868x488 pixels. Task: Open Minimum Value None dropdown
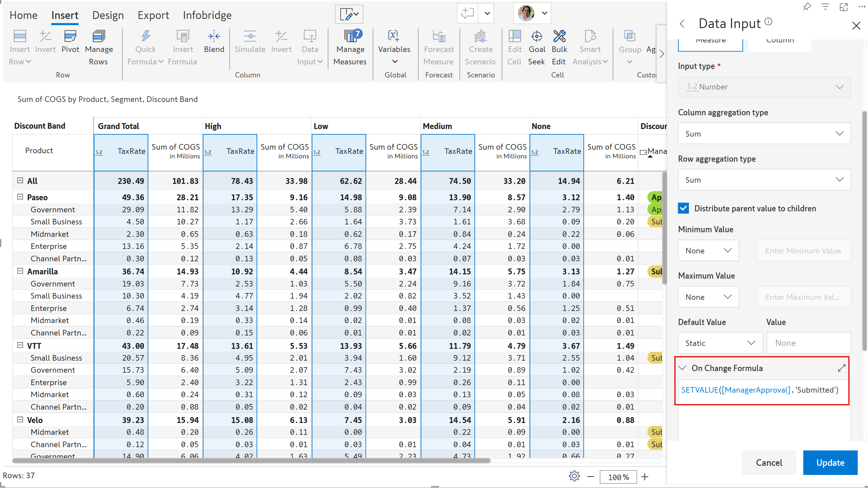708,251
